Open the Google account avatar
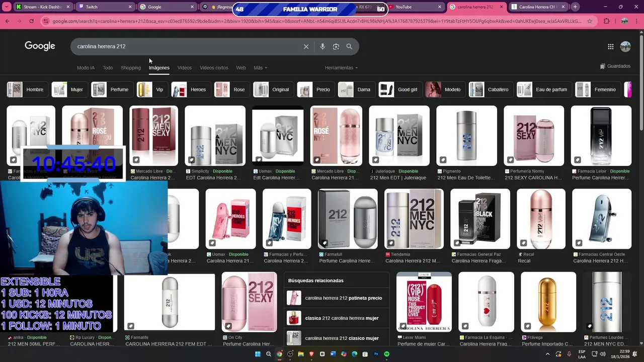The height and width of the screenshot is (362, 644). pos(625,46)
